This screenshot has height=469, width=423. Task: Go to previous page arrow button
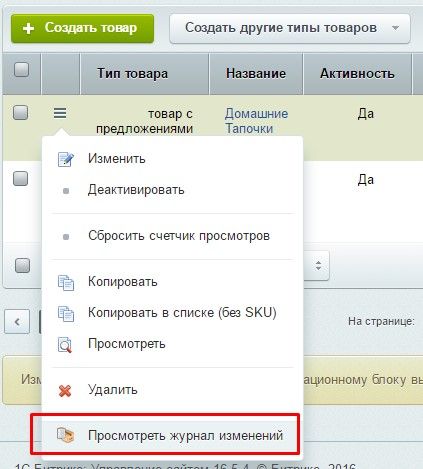point(17,322)
